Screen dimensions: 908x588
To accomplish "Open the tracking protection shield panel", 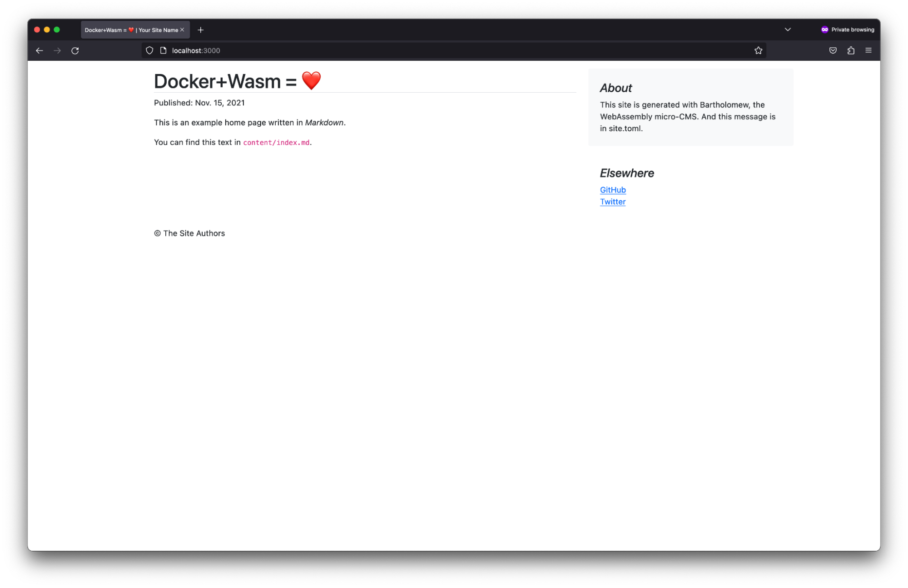I will pos(149,50).
